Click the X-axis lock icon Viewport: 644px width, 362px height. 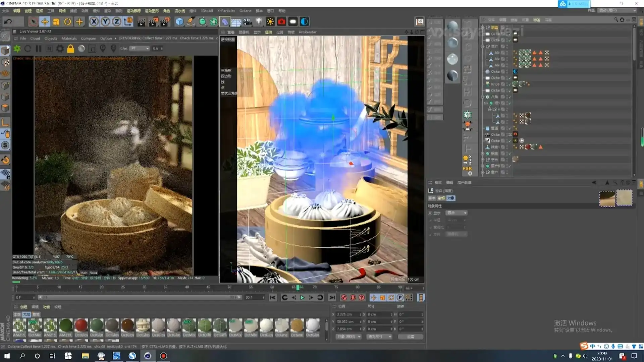(94, 22)
